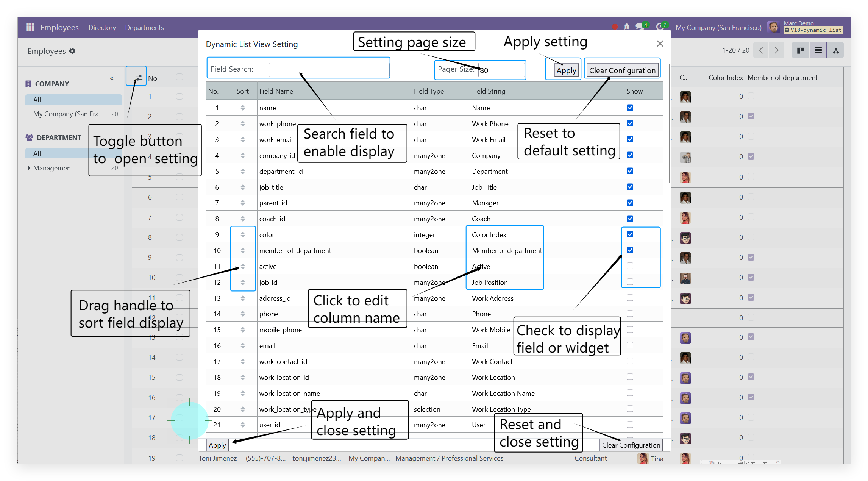Image resolution: width=868 pixels, height=481 pixels.
Task: Uncheck Show for the Color Index field
Action: click(630, 234)
